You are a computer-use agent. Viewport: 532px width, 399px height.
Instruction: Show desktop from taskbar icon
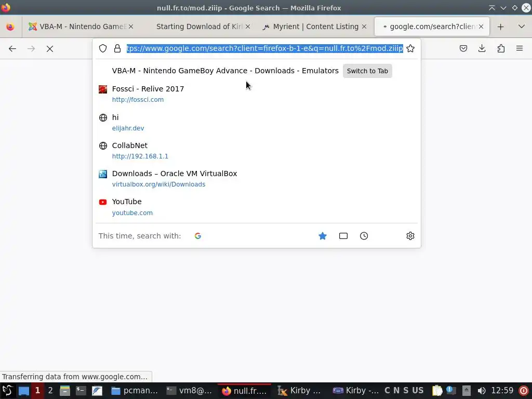click(x=24, y=391)
